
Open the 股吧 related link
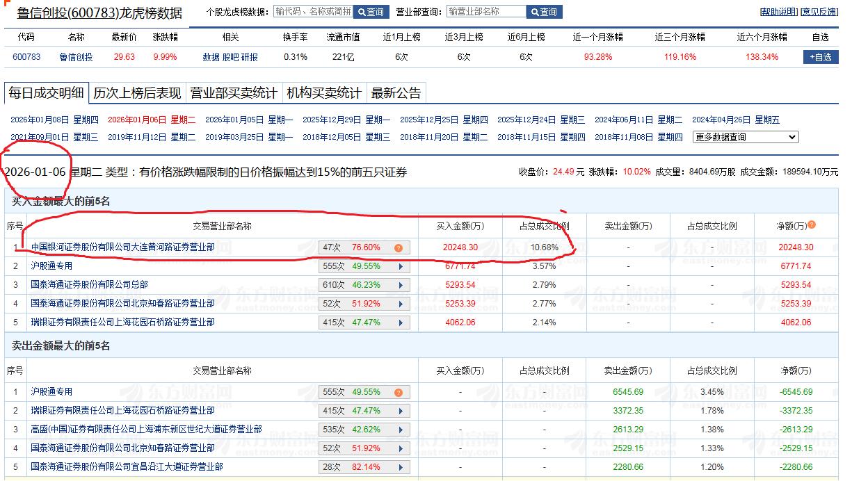click(230, 57)
